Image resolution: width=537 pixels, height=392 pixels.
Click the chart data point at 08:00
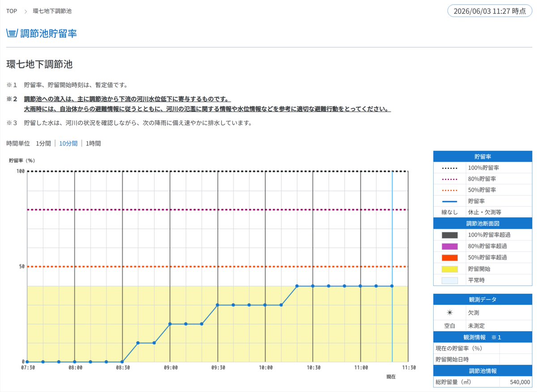click(x=75, y=362)
